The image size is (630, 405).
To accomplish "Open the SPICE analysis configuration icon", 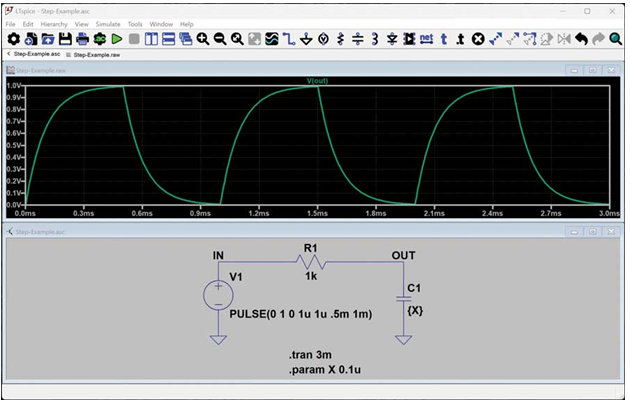I will (x=100, y=39).
